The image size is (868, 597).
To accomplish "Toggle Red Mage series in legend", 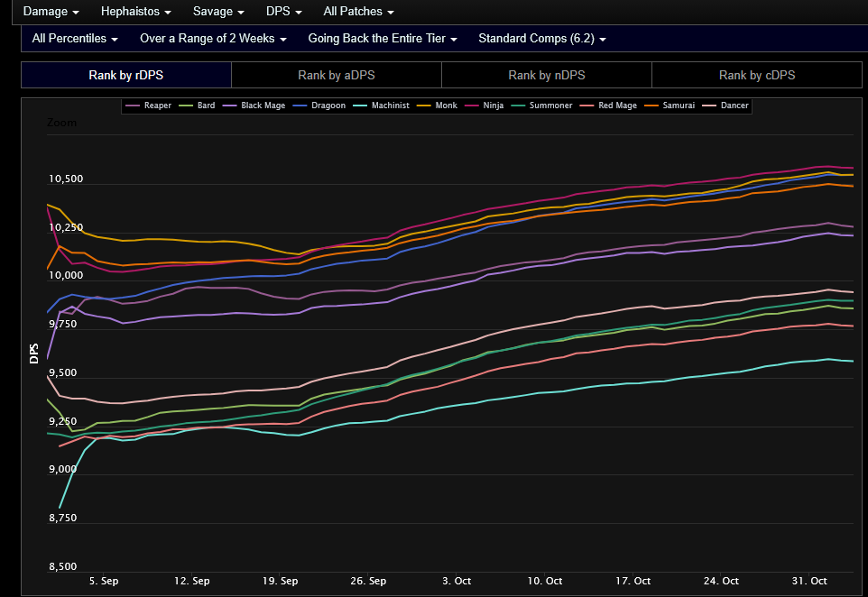I will 608,106.
